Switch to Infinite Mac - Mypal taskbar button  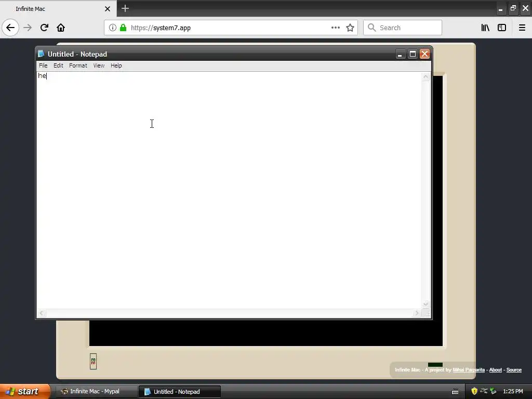pos(96,391)
